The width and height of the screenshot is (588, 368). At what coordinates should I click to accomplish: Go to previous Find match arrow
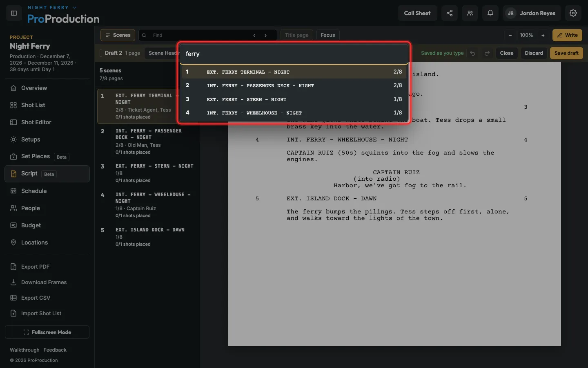click(x=254, y=35)
